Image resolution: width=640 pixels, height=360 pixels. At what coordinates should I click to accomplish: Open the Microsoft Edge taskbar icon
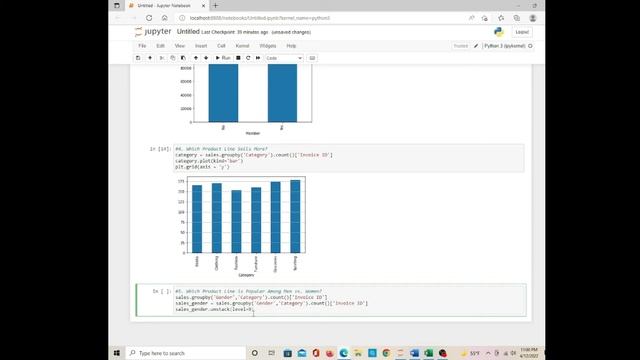(x=344, y=353)
